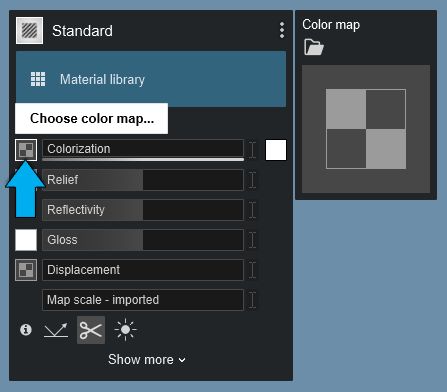
Task: Click the Color map checkerboard thumbnail
Action: (366, 129)
